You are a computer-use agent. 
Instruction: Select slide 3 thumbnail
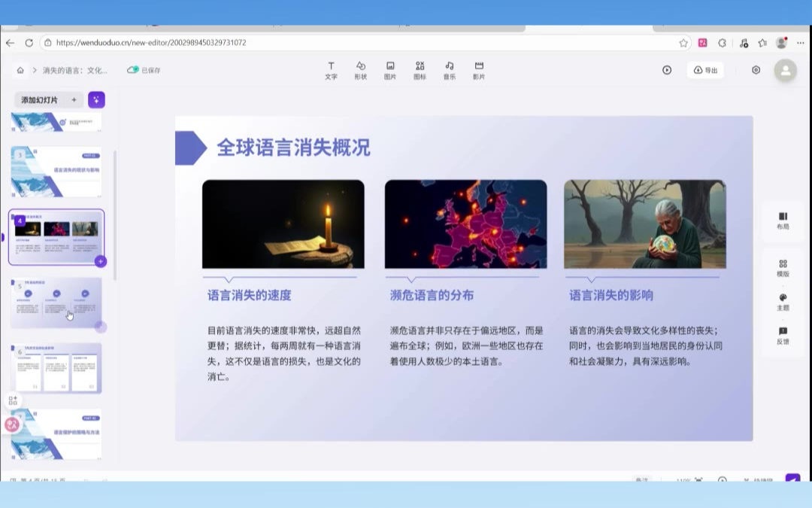coord(57,172)
